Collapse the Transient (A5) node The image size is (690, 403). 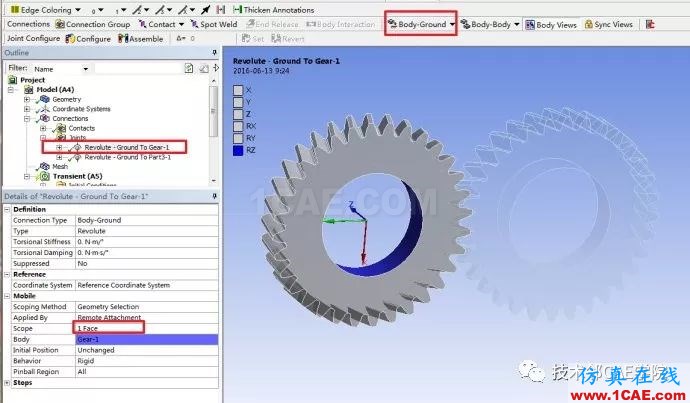point(27,176)
